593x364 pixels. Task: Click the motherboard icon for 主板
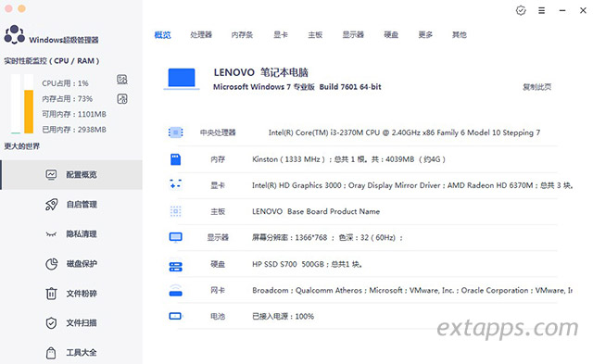pos(175,211)
